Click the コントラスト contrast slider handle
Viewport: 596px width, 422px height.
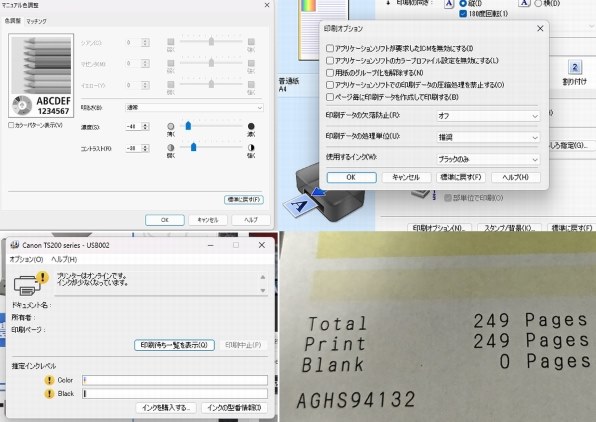(193, 147)
